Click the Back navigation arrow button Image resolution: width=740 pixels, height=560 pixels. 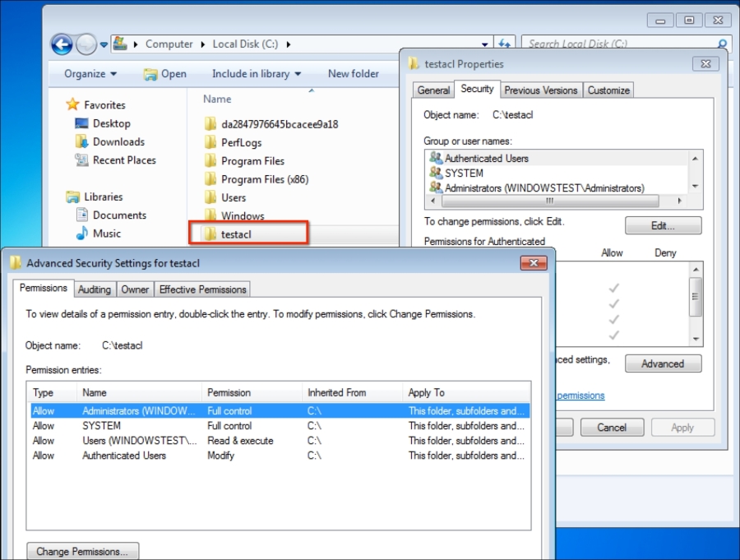coord(62,44)
